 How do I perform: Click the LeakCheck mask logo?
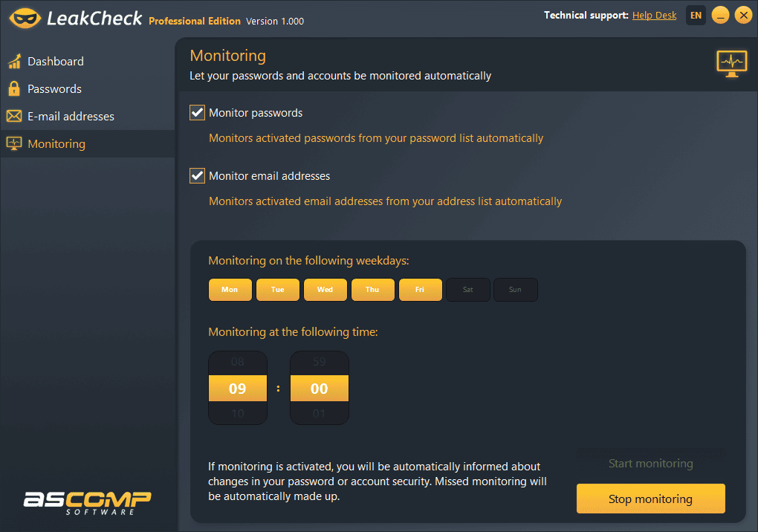coord(25,16)
